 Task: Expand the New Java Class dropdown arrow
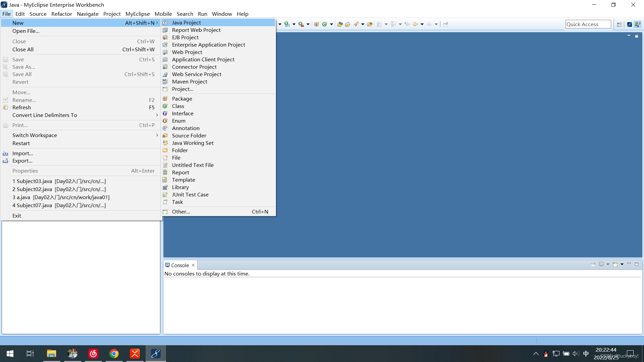331,24
